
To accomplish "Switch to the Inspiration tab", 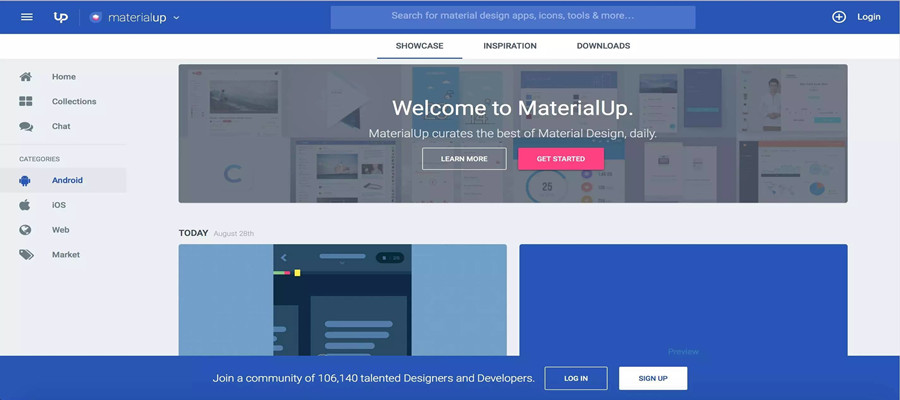I will coord(510,46).
